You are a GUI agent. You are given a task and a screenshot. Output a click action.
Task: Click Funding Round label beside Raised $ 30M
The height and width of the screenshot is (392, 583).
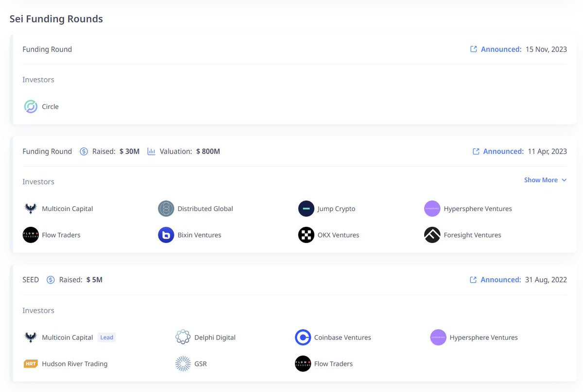[47, 152]
